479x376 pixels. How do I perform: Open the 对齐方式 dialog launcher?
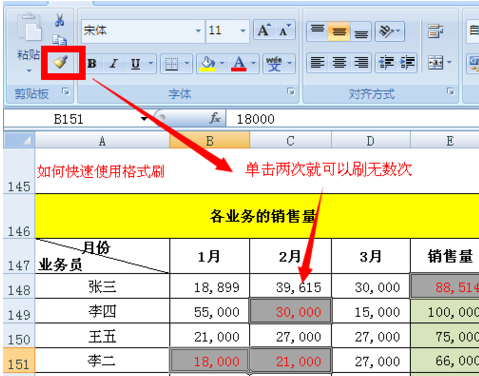coord(451,91)
